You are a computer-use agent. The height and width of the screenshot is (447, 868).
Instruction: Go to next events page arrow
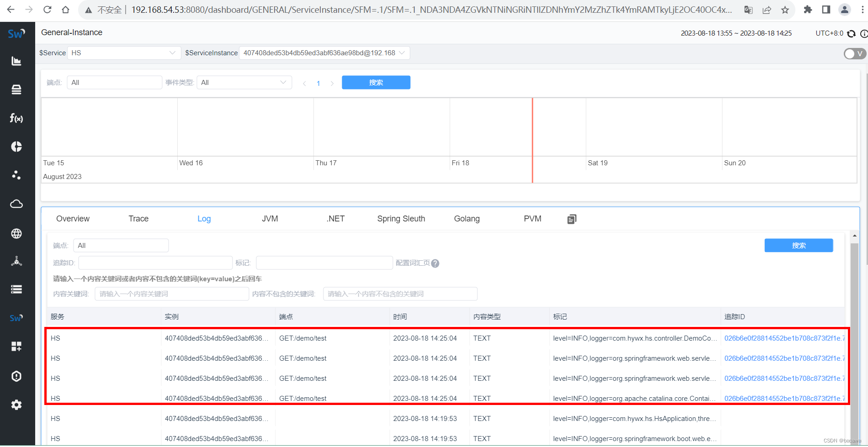coord(332,83)
